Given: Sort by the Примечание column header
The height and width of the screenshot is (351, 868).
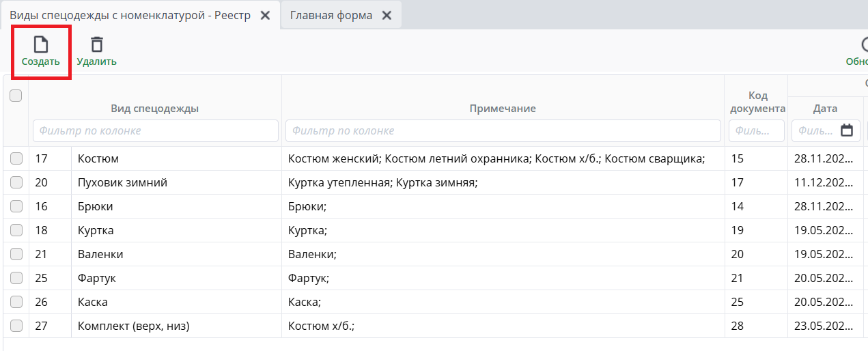Looking at the screenshot, I should 503,109.
